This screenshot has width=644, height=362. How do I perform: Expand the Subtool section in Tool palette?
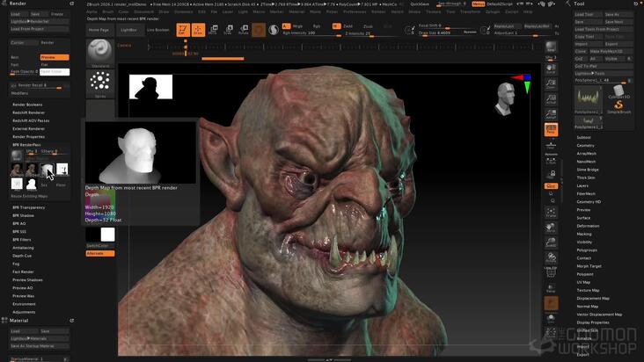(583, 137)
